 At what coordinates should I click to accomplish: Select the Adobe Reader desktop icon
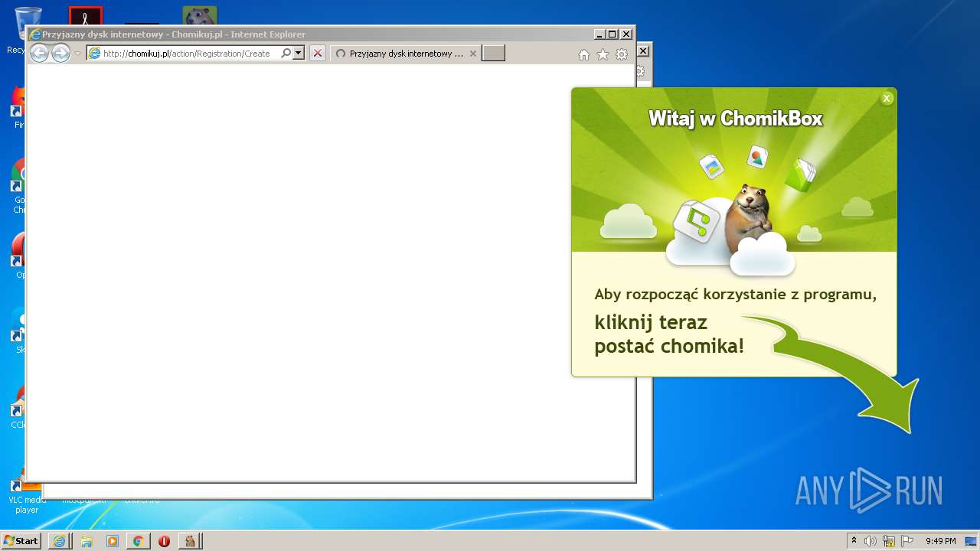click(85, 17)
